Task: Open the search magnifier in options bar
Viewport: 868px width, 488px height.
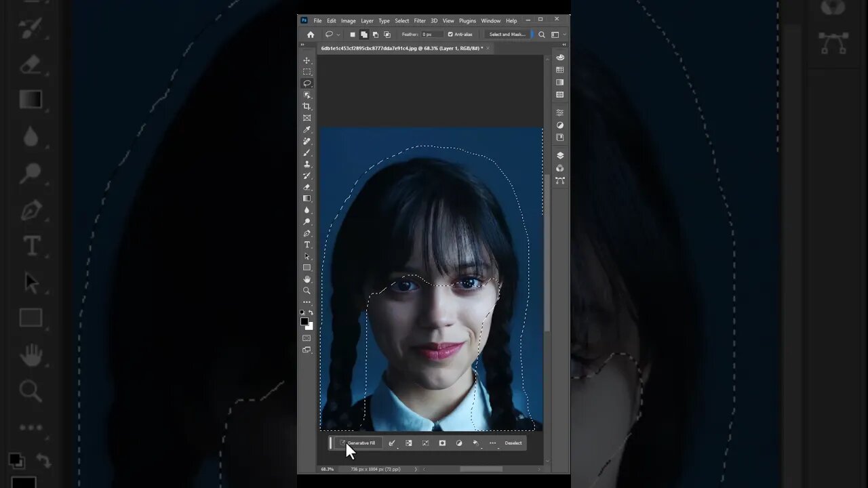Action: (542, 35)
